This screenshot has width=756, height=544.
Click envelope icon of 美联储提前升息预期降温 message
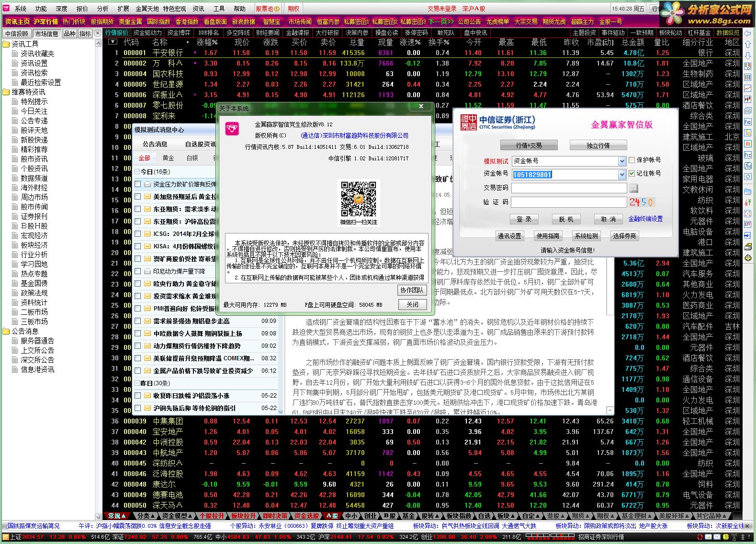pos(147,358)
